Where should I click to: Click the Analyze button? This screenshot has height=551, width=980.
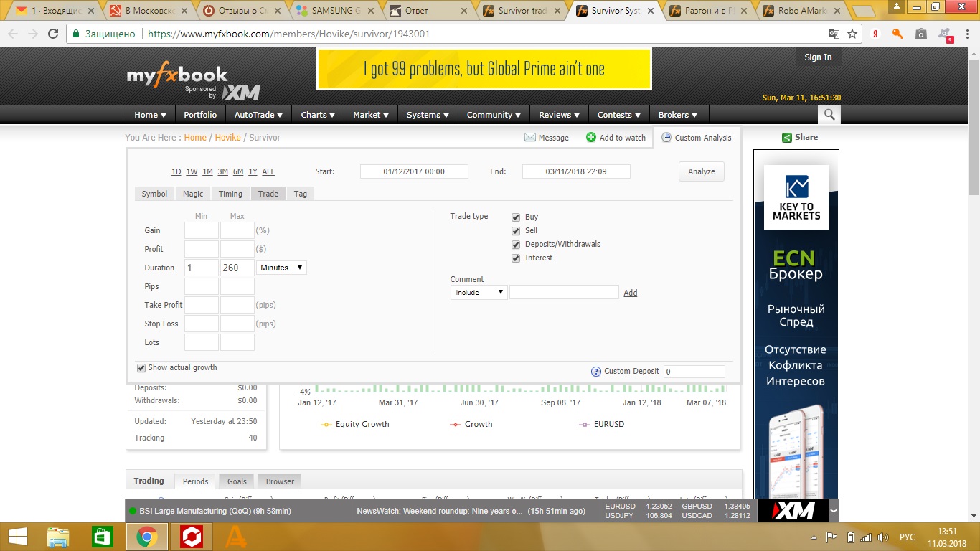point(702,171)
